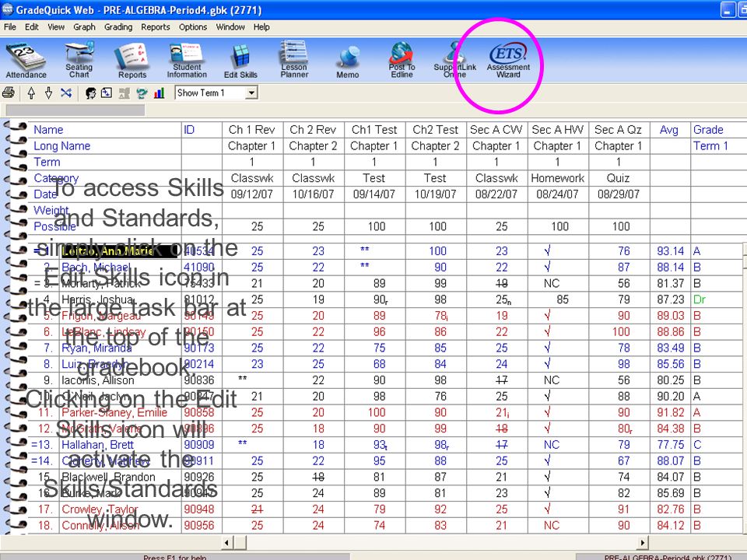Image resolution: width=747 pixels, height=560 pixels.
Task: Click the Sec A Qz column header
Action: coord(618,130)
